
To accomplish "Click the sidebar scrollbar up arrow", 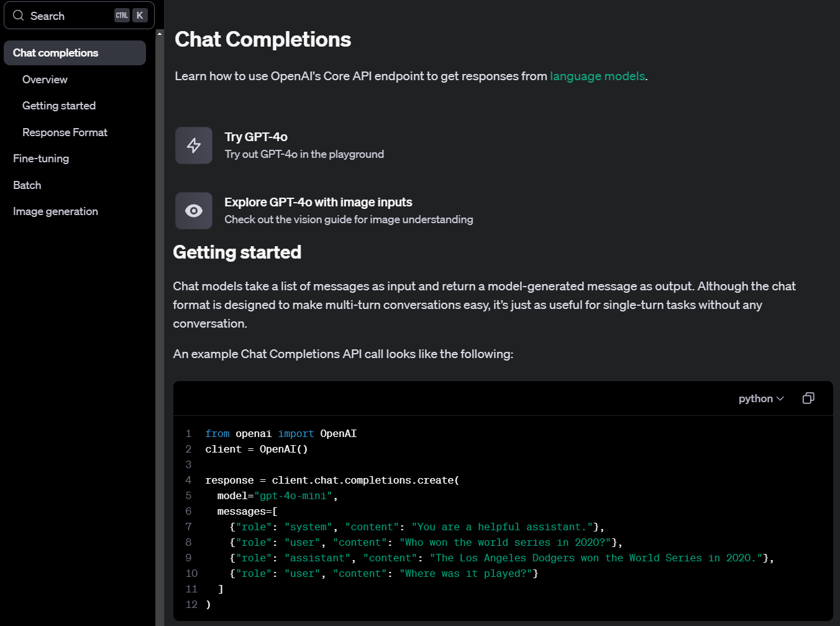I will (x=160, y=34).
